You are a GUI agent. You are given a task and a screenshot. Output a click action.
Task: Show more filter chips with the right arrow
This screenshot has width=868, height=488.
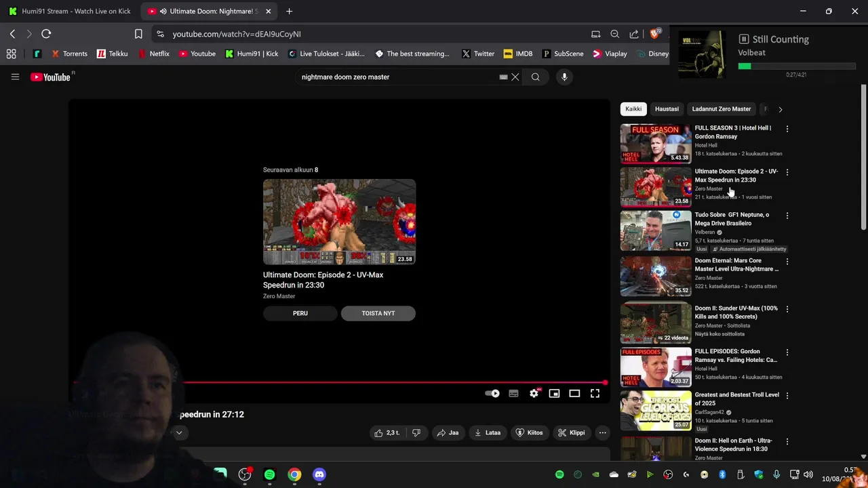(780, 109)
